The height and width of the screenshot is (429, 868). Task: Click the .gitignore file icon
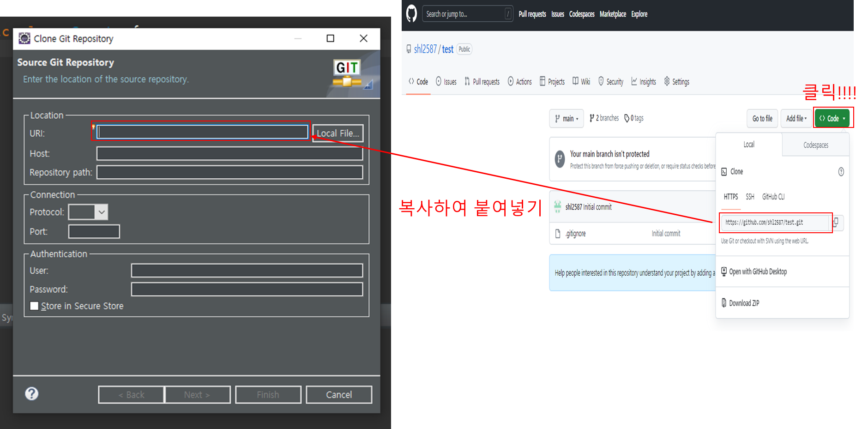pos(558,234)
